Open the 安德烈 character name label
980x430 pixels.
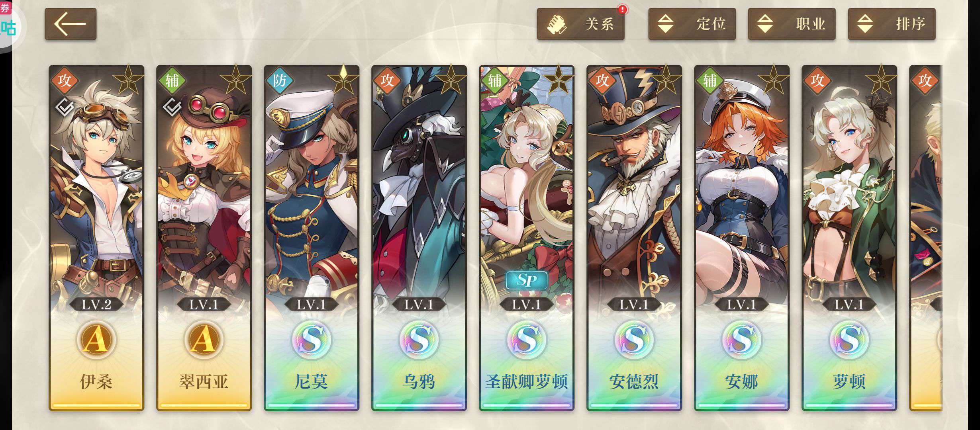coord(634,382)
